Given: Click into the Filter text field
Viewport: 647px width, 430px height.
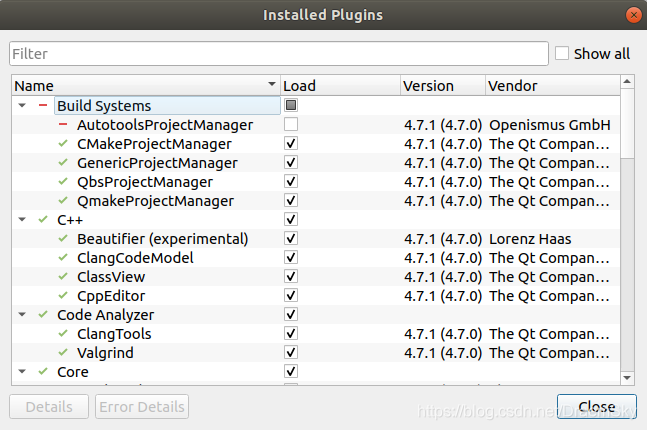Looking at the screenshot, I should click(x=279, y=54).
